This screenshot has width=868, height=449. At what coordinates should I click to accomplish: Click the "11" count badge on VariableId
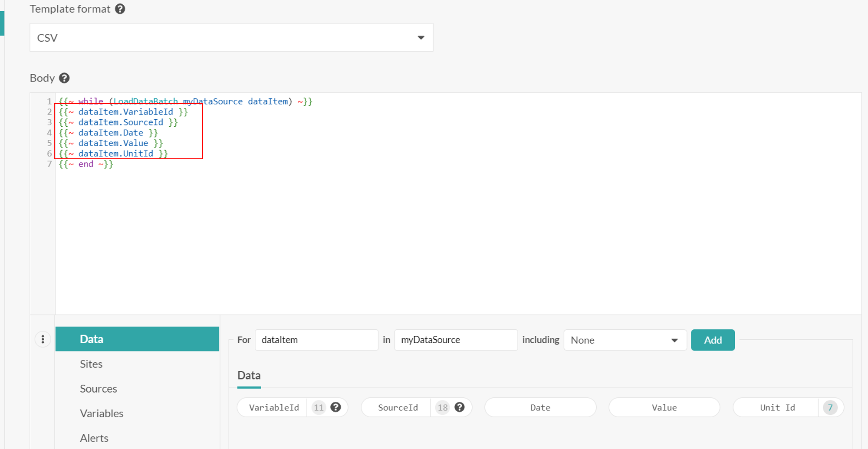tap(319, 407)
